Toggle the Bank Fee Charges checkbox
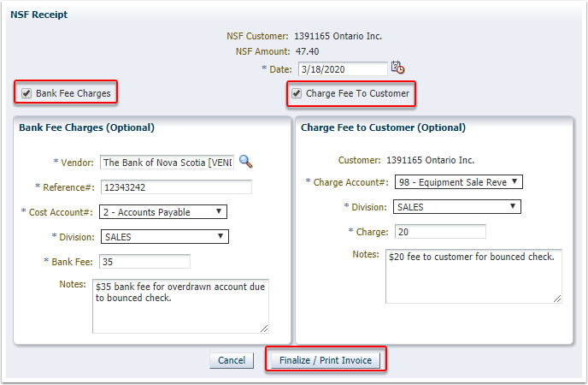The width and height of the screenshot is (588, 385). coord(26,93)
